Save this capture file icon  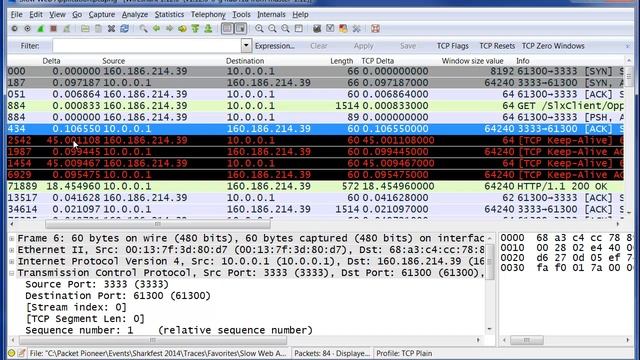click(x=98, y=29)
